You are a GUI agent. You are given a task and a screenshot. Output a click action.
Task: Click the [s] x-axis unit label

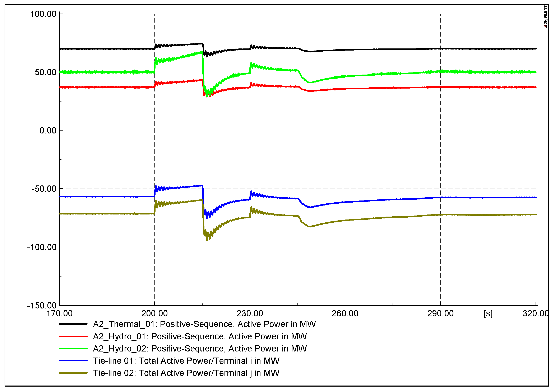point(488,313)
